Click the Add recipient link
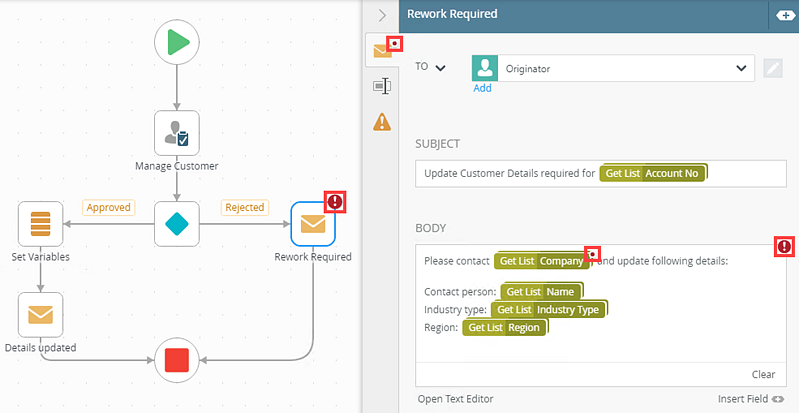This screenshot has height=413, width=799. (483, 88)
